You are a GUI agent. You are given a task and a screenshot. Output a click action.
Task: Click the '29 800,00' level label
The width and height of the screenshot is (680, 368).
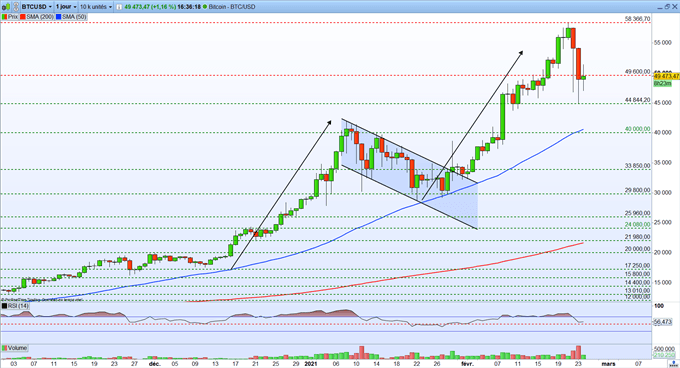point(638,190)
